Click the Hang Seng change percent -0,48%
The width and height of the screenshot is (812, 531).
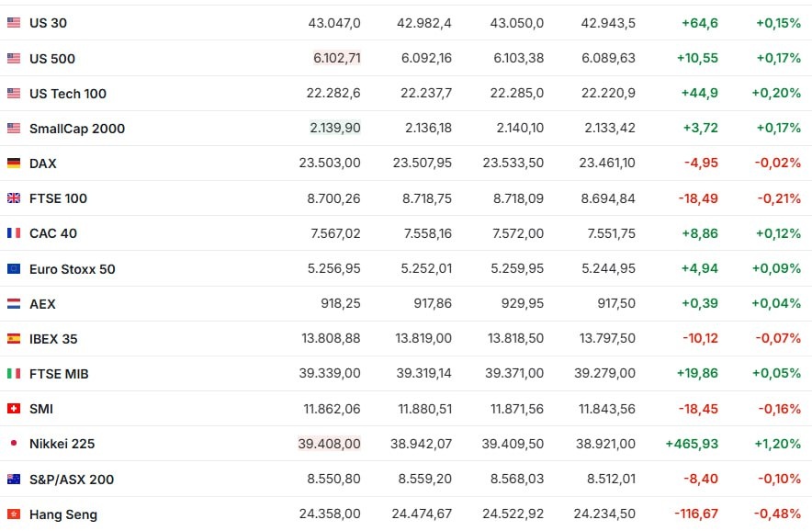pyautogui.click(x=777, y=514)
